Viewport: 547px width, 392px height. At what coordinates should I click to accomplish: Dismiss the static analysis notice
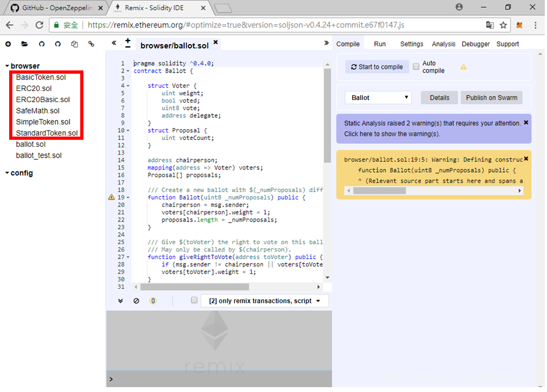(x=526, y=123)
